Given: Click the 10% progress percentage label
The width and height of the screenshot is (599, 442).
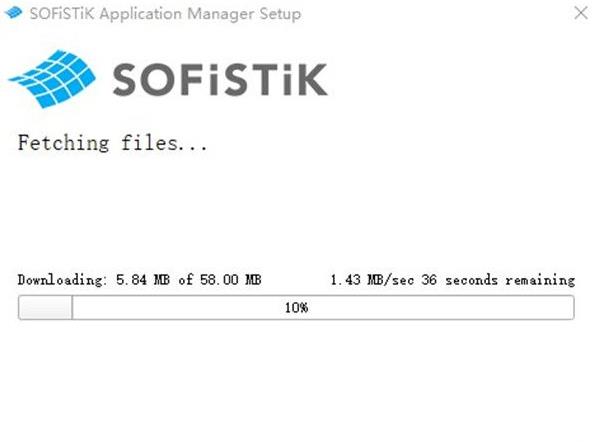Looking at the screenshot, I should pos(296,308).
